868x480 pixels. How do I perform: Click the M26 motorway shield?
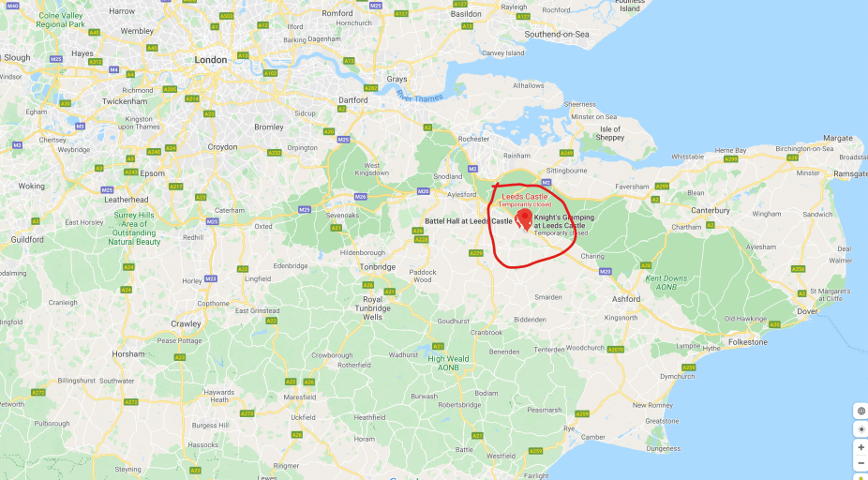(360, 196)
